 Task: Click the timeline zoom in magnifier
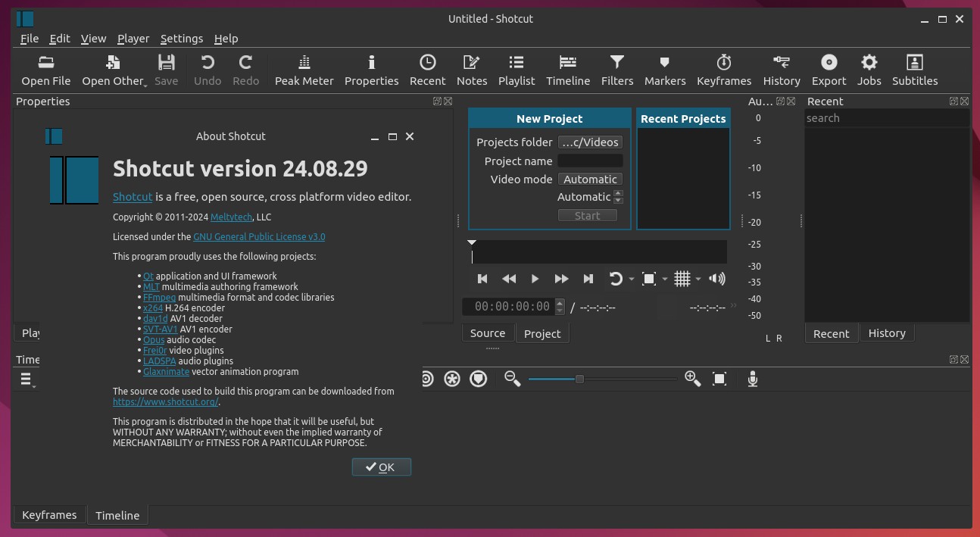tap(692, 379)
